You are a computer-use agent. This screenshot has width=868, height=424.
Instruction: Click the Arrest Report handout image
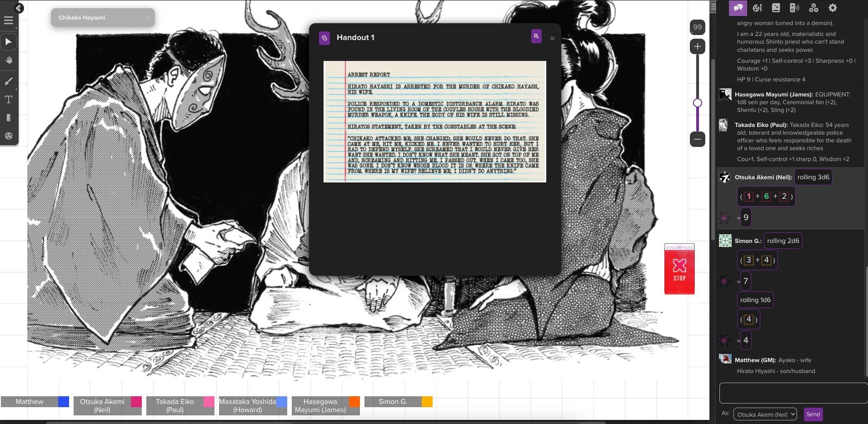435,121
